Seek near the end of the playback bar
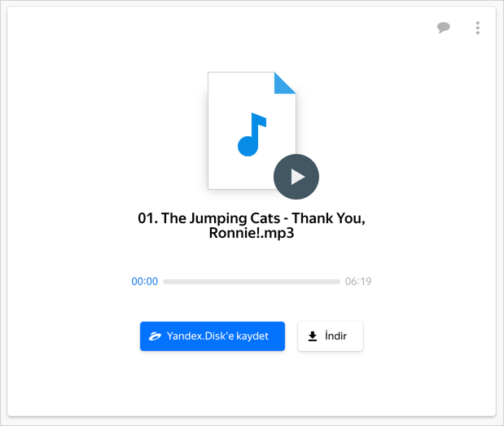Viewport: 504px width, 426px height. (336, 282)
